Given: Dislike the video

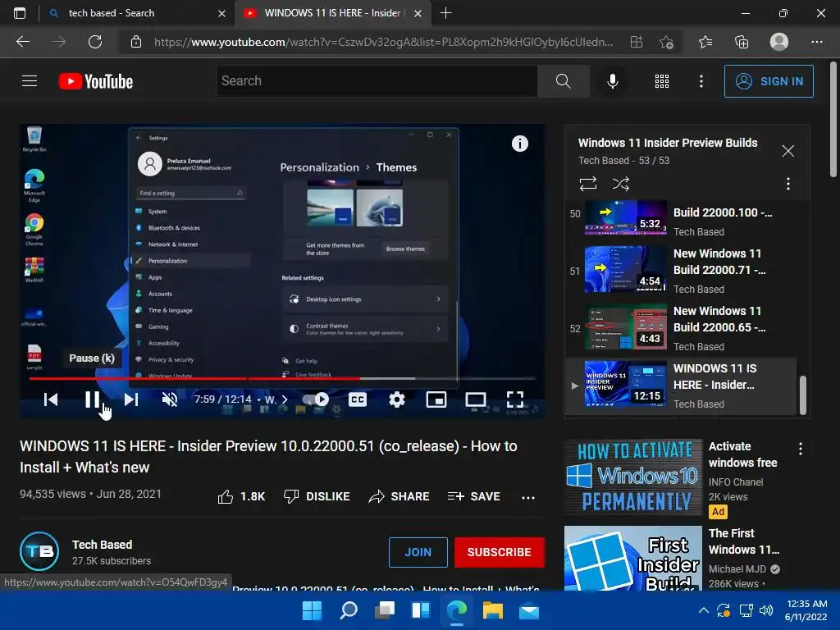Looking at the screenshot, I should point(317,496).
